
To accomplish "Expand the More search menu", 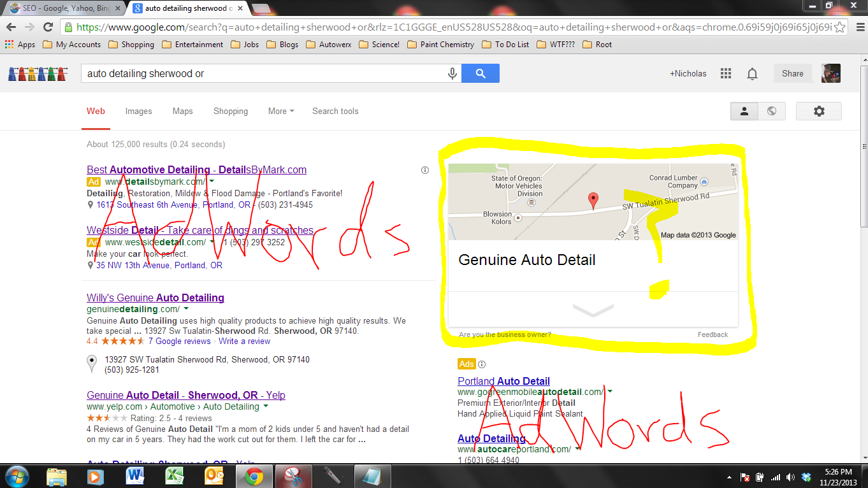I will 281,111.
